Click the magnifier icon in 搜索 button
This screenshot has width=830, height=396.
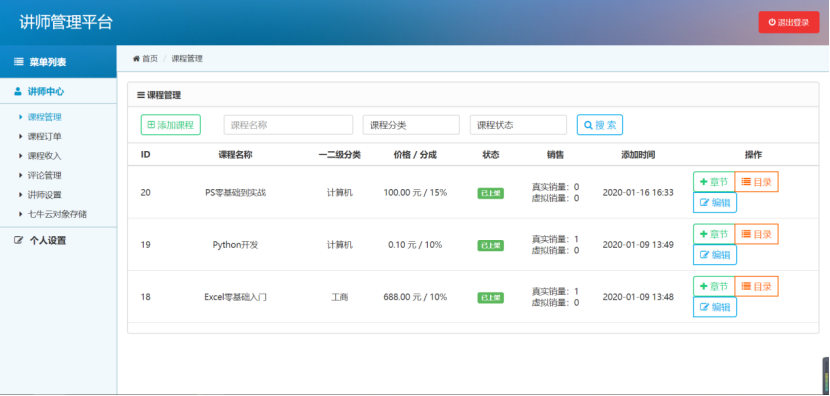pyautogui.click(x=588, y=125)
